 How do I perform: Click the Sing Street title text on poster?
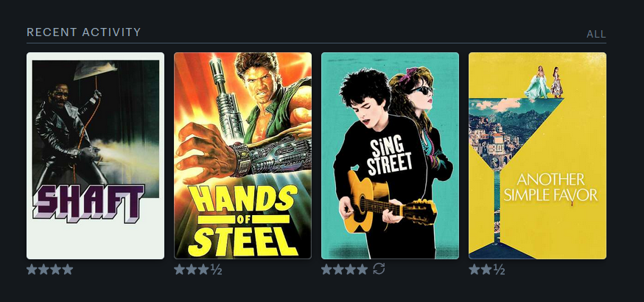389,157
